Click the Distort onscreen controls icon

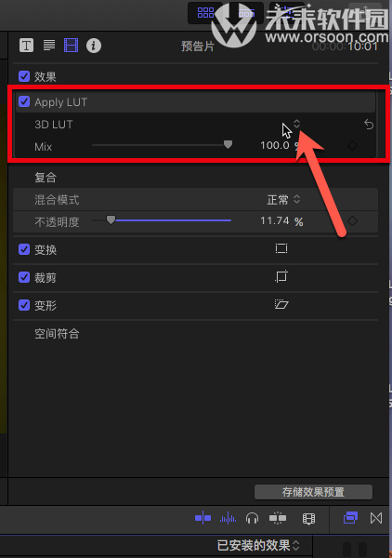[x=281, y=304]
